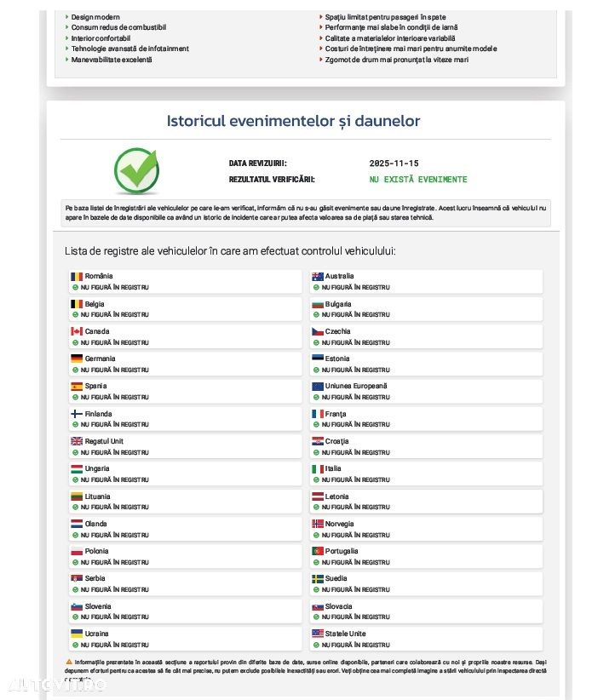Click the Norvegia flag icon

tap(318, 524)
